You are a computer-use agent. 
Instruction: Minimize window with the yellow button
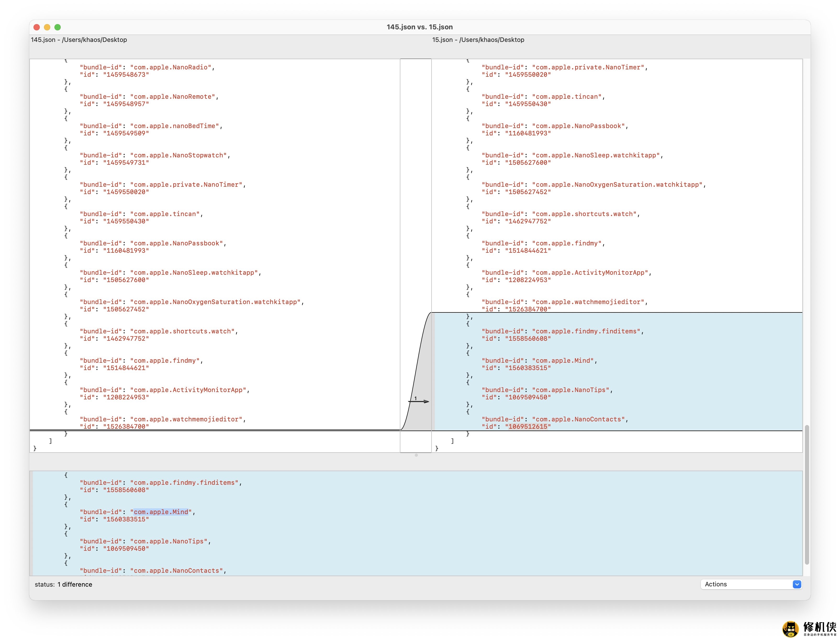(47, 27)
